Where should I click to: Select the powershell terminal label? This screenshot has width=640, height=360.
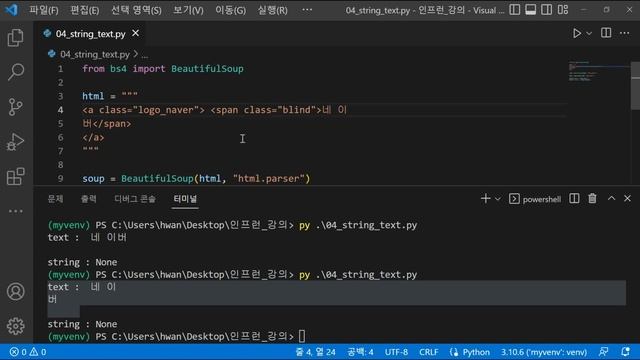[535, 199]
